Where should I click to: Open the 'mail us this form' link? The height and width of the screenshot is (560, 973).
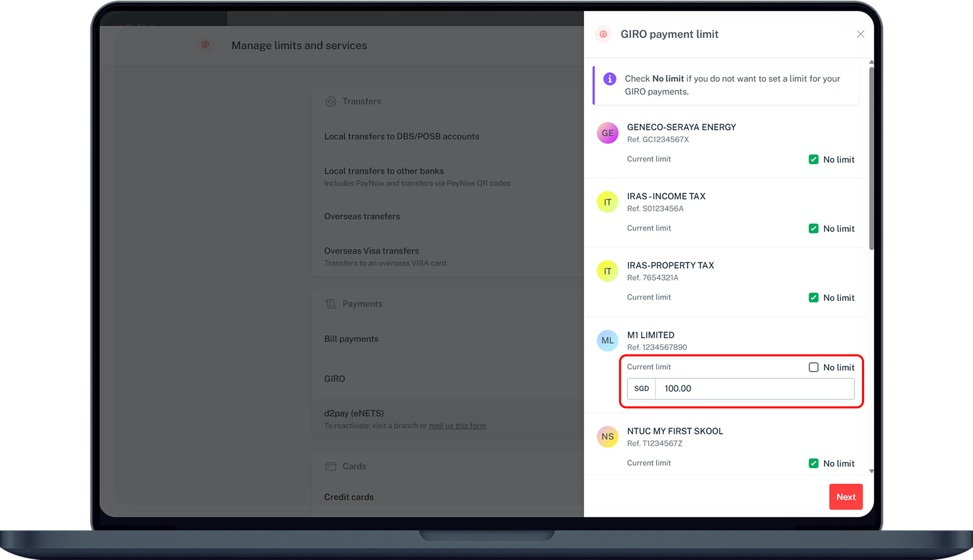[x=457, y=426]
